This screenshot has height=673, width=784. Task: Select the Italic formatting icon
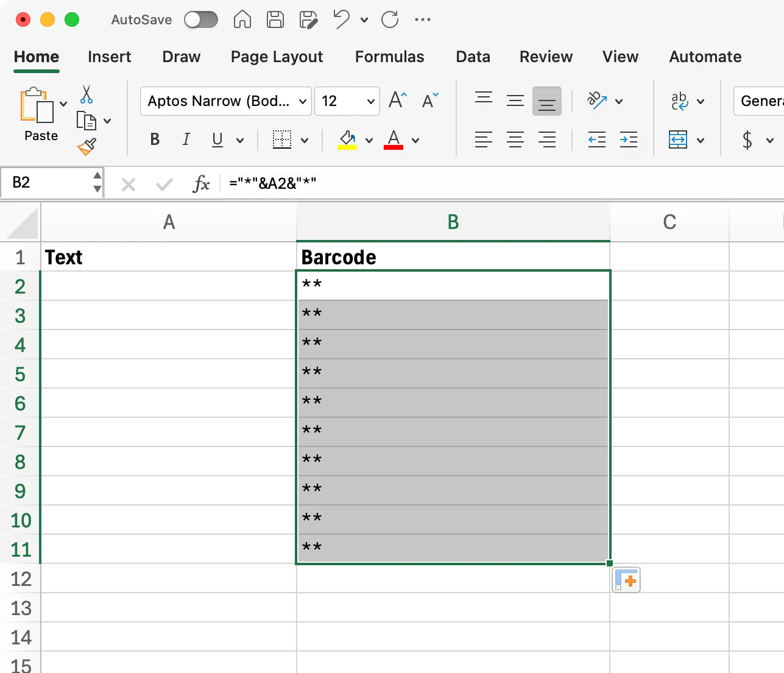click(186, 139)
